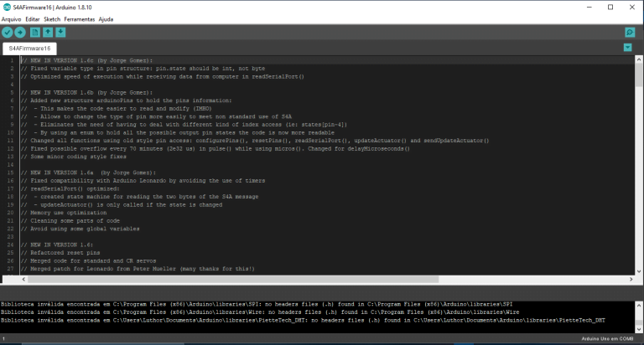This screenshot has width=644, height=345.
Task: Click the editor vertical scrollbar
Action: pos(638,167)
